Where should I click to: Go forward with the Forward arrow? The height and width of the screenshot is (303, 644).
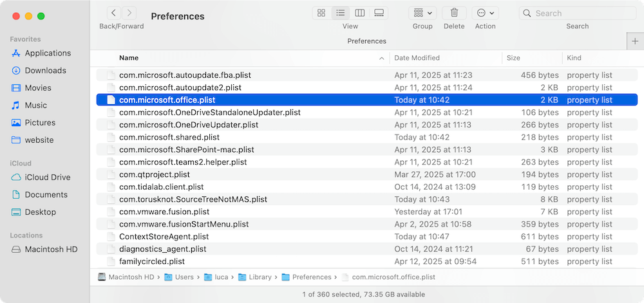pos(129,13)
